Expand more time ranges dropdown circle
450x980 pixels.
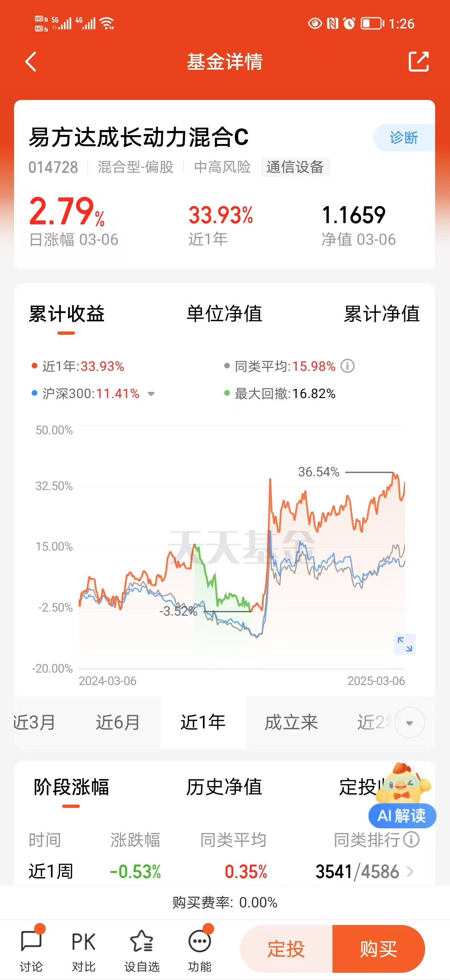pyautogui.click(x=409, y=723)
